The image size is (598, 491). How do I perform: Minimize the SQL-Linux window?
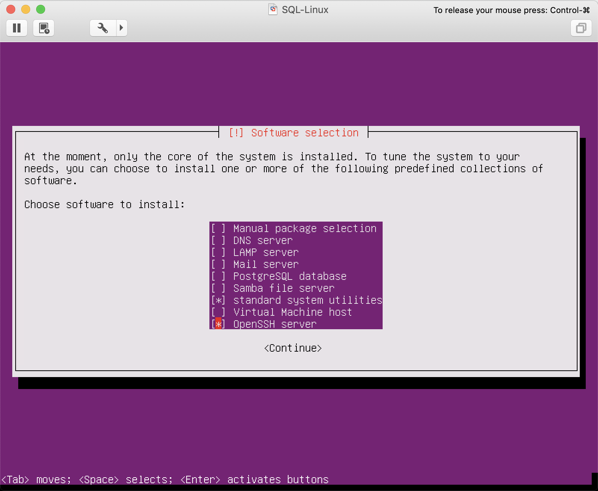point(26,9)
